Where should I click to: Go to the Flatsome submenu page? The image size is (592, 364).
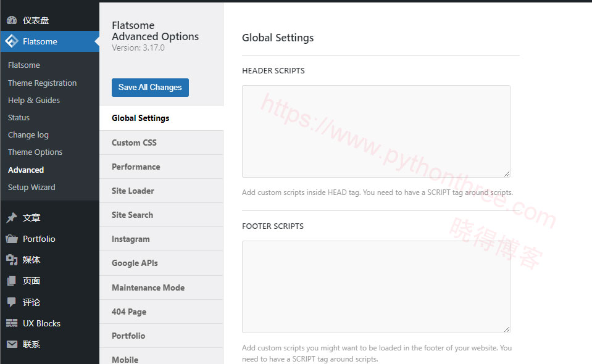[x=24, y=65]
